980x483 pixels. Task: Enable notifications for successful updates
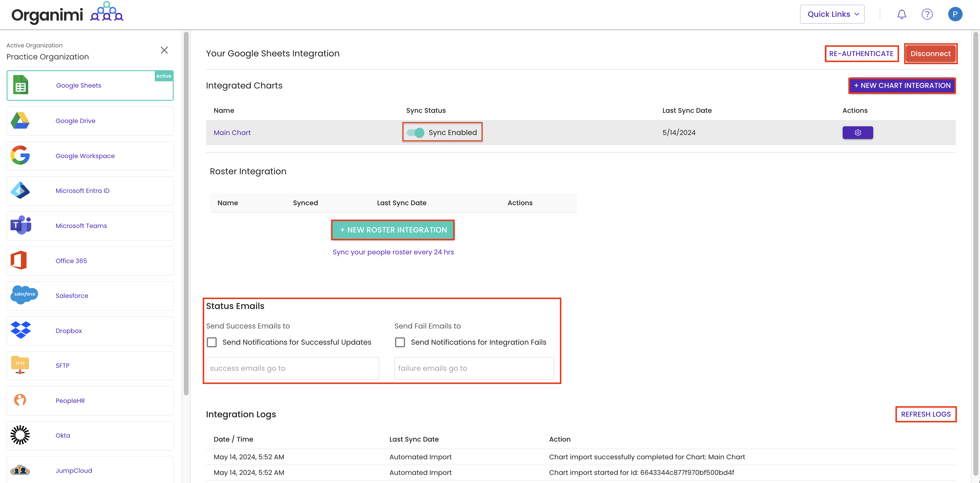tap(212, 342)
